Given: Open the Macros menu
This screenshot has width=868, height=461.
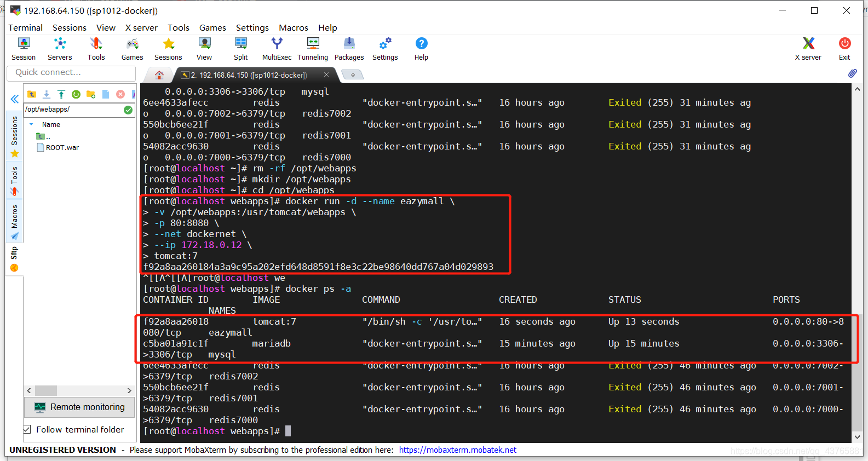Looking at the screenshot, I should point(294,27).
